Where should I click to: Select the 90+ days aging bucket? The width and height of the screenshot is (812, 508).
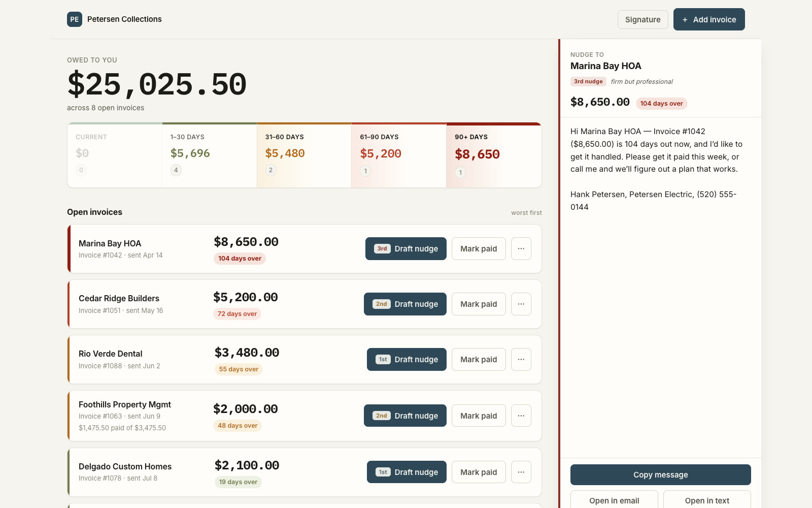coord(494,155)
